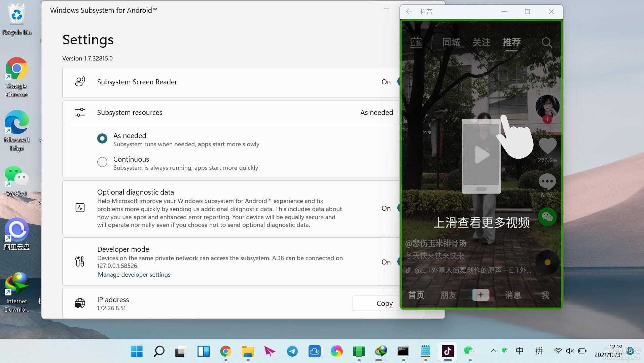Image resolution: width=644 pixels, height=363 pixels.
Task: Open Internet Download Manager from the taskbar
Action: click(x=381, y=351)
